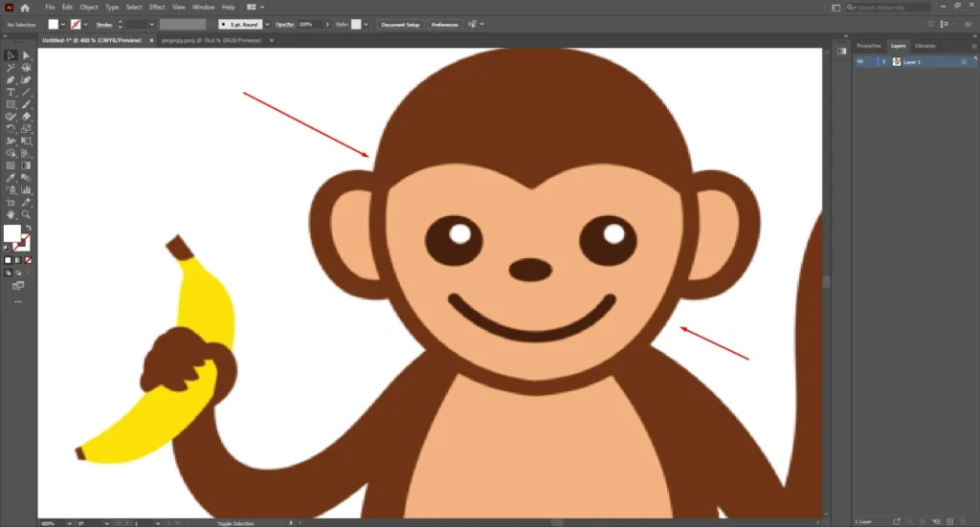Open the Graphic Style dropdown
Viewport: 980px width, 527px height.
tap(366, 24)
